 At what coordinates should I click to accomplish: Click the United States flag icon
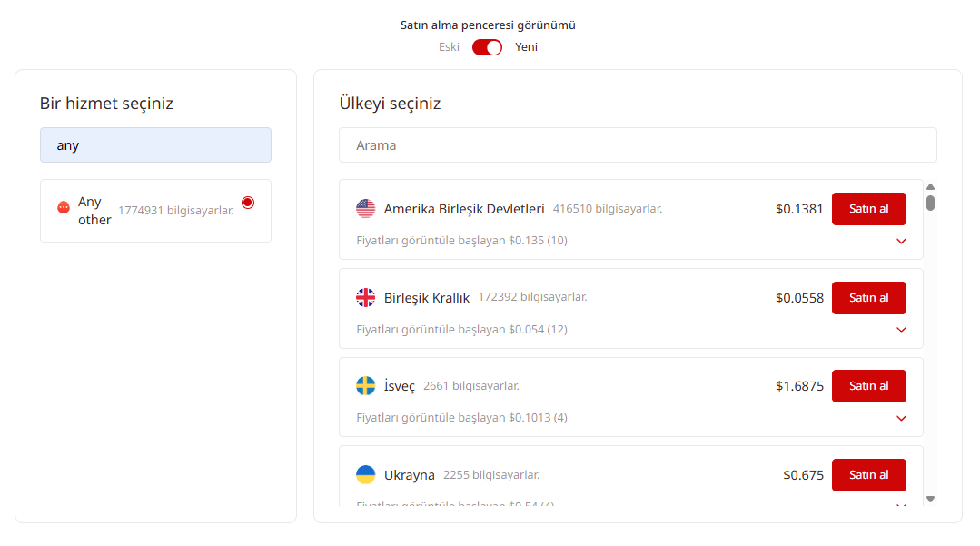[x=366, y=208]
